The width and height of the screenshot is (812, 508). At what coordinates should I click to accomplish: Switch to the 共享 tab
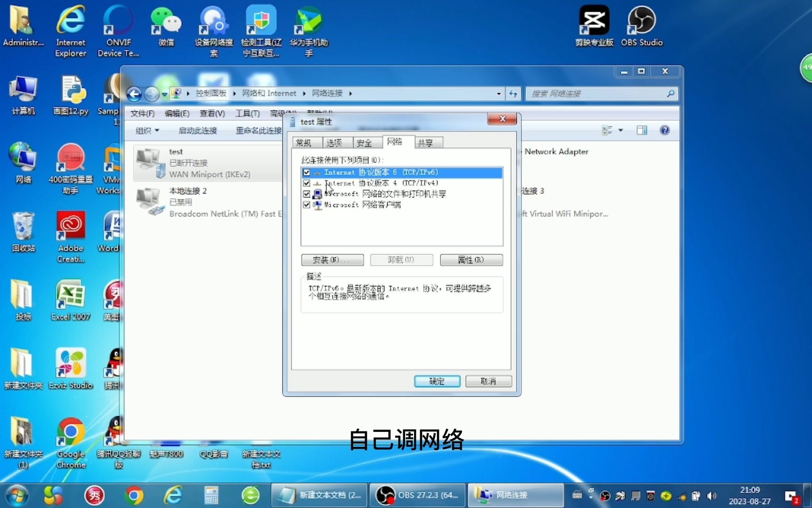coord(427,142)
